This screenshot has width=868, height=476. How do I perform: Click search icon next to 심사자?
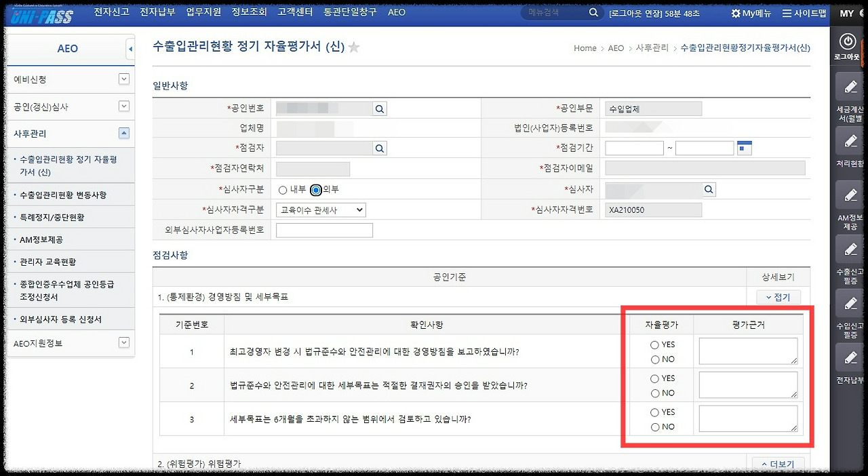tap(709, 189)
